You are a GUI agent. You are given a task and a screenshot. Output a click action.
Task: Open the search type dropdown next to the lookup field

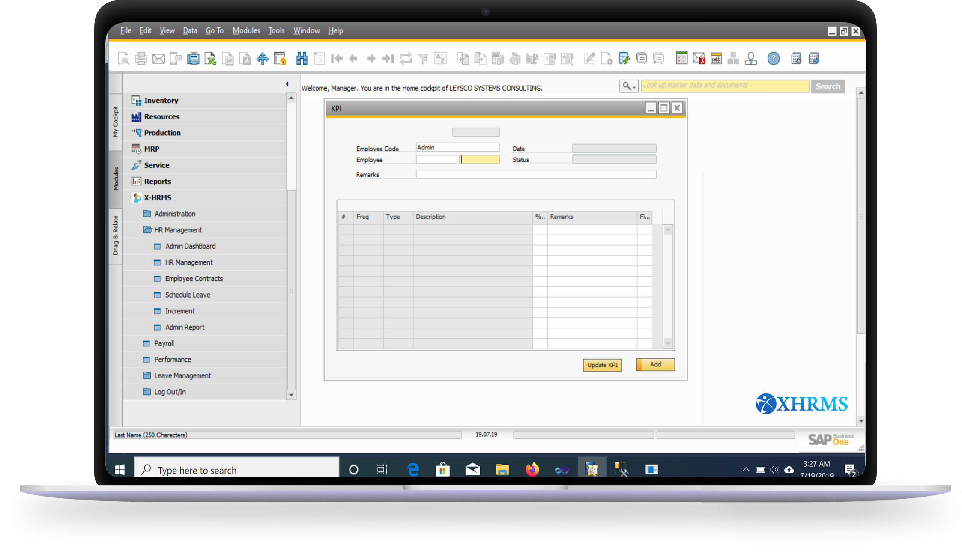tap(628, 86)
